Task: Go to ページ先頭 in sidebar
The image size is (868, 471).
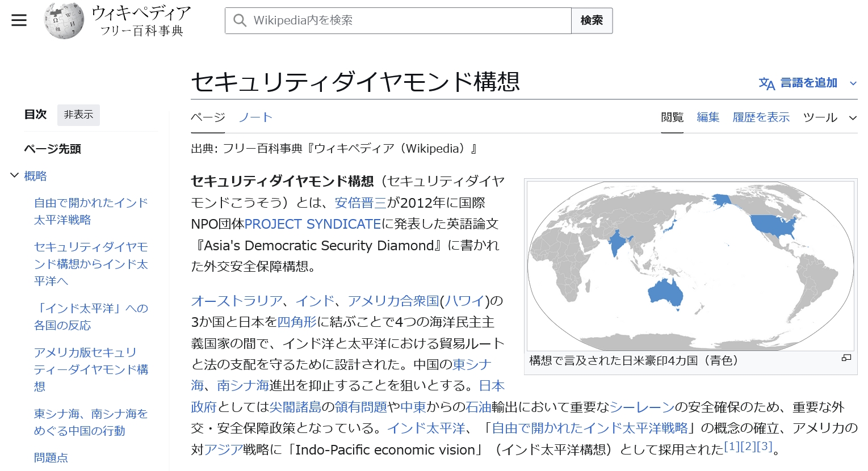Action: tap(52, 149)
